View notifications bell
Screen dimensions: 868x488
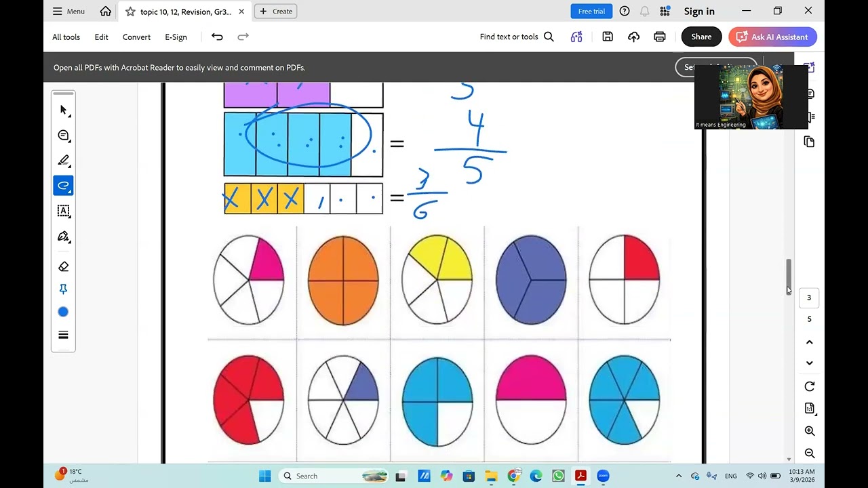click(644, 11)
